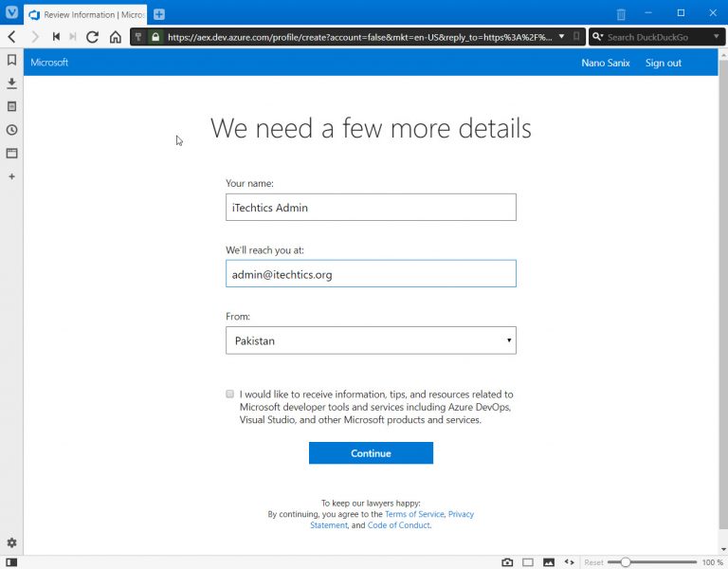Open the Vivaldi menu icon

click(11, 12)
